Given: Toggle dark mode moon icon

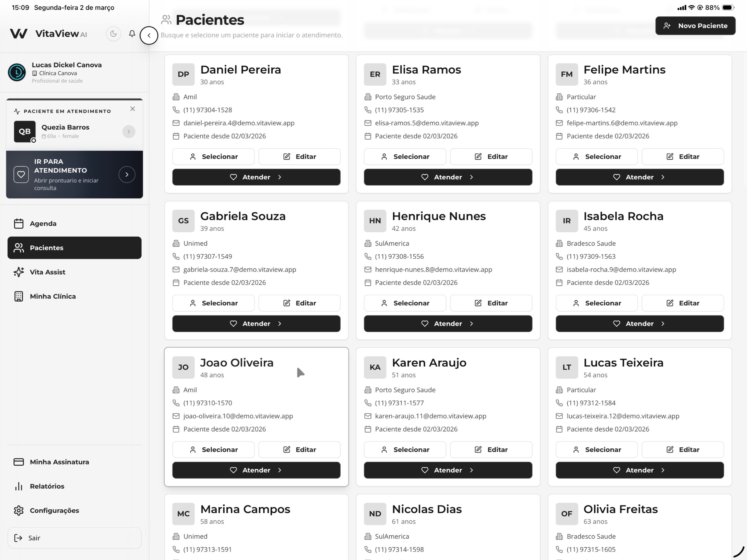Looking at the screenshot, I should point(113,34).
